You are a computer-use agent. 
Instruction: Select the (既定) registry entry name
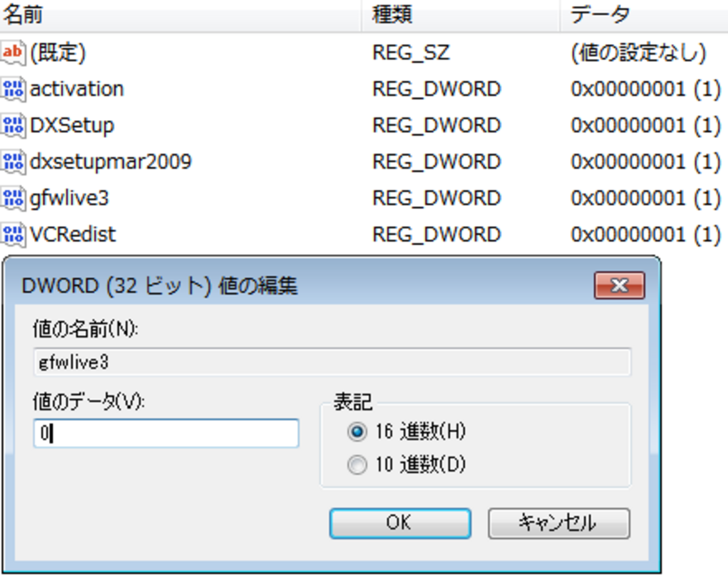(x=58, y=53)
